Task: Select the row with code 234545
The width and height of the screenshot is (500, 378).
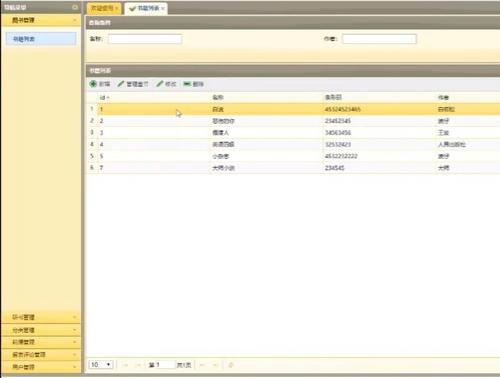Action: pos(293,168)
